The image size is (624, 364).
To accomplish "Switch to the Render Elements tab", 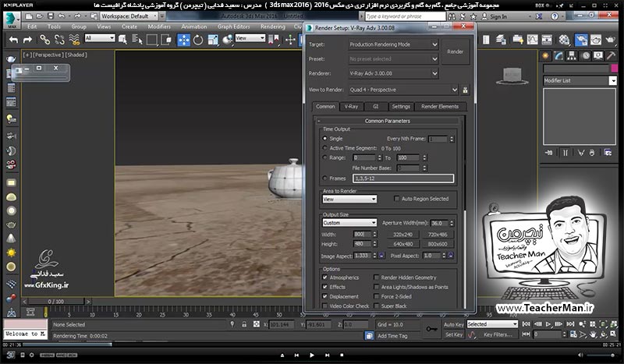I will [440, 107].
